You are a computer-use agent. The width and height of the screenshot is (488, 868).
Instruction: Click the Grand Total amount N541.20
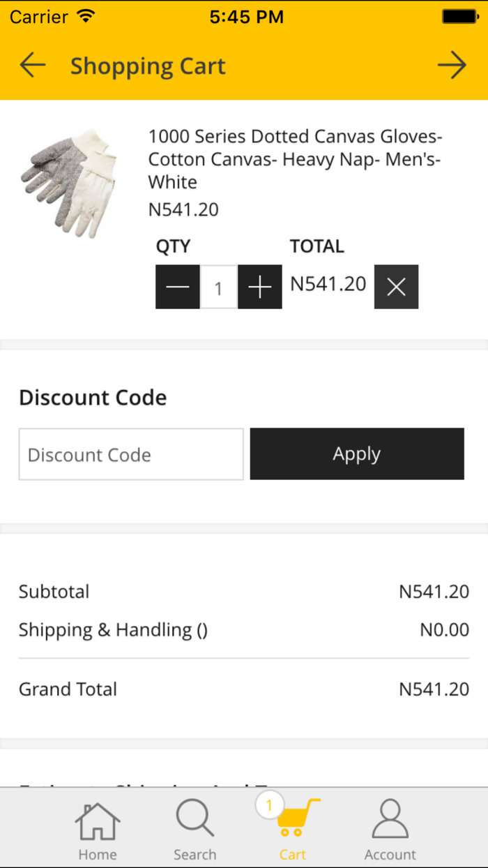(434, 689)
